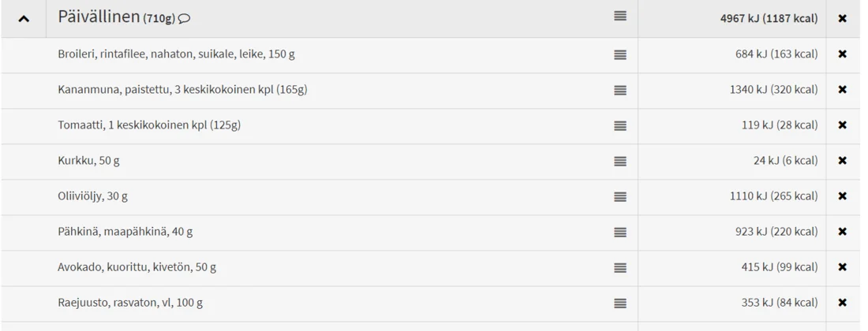
Task: Collapse the Päivällinen meal section
Action: [24, 18]
